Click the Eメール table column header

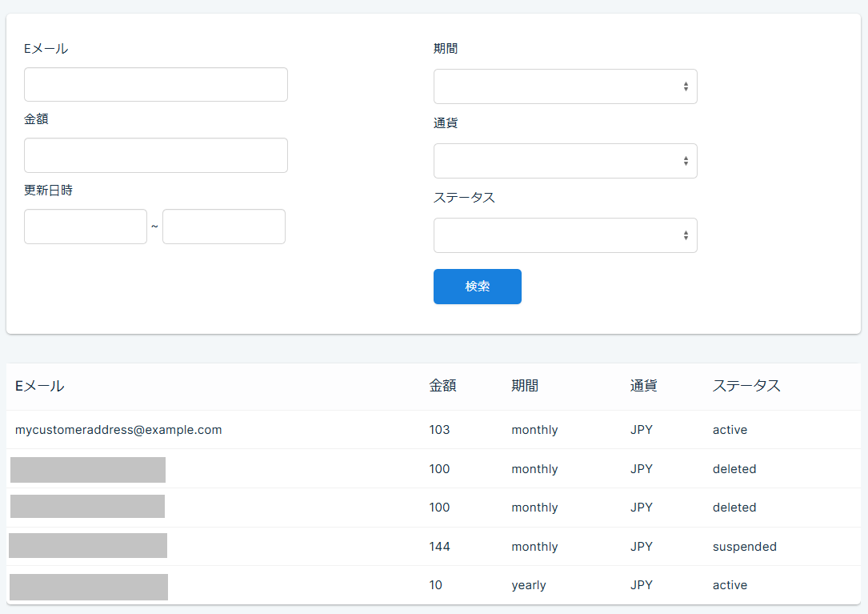point(40,386)
